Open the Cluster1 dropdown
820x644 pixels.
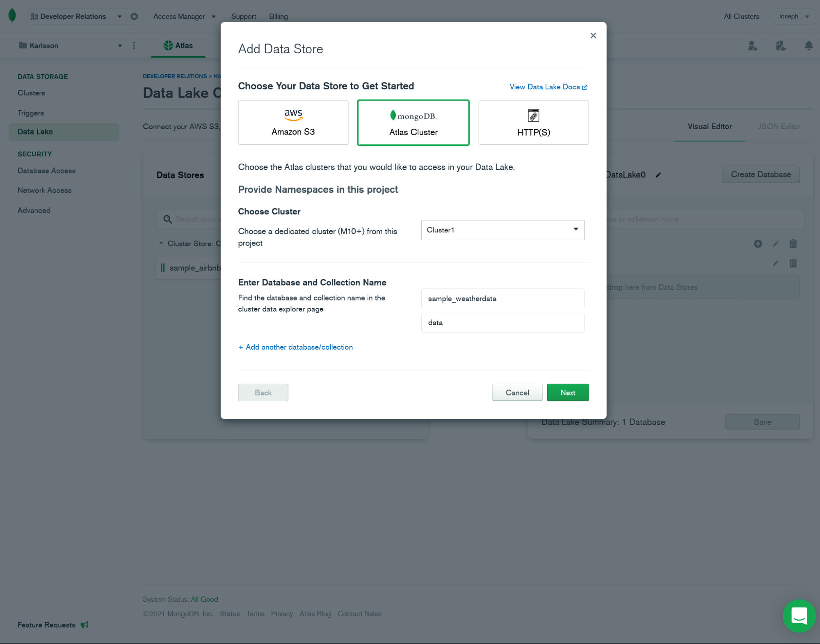(x=503, y=230)
